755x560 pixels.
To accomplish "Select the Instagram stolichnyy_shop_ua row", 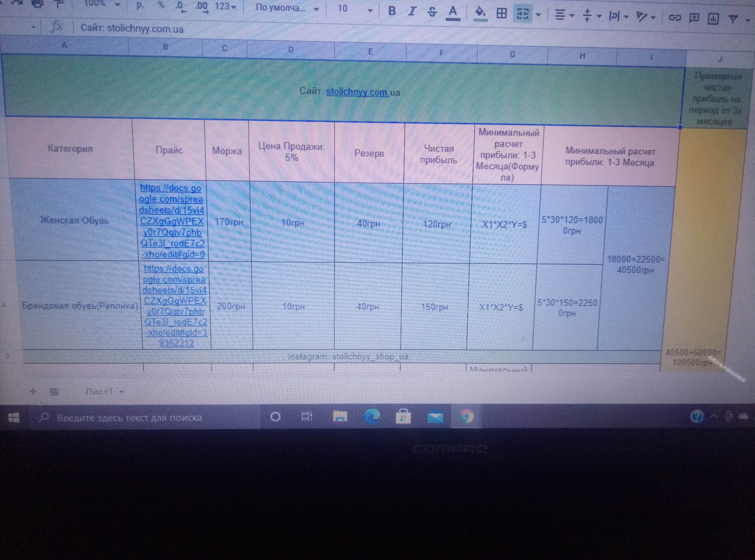I will [342, 357].
